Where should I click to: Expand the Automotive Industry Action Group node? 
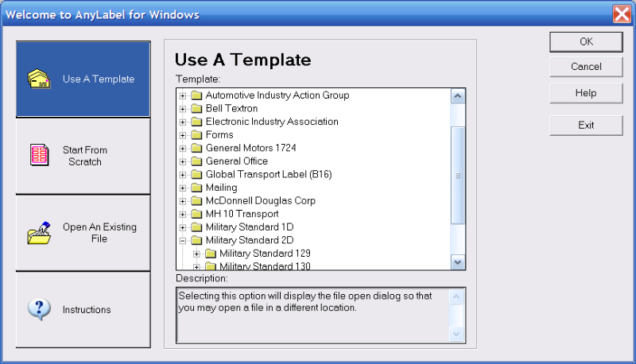(183, 95)
